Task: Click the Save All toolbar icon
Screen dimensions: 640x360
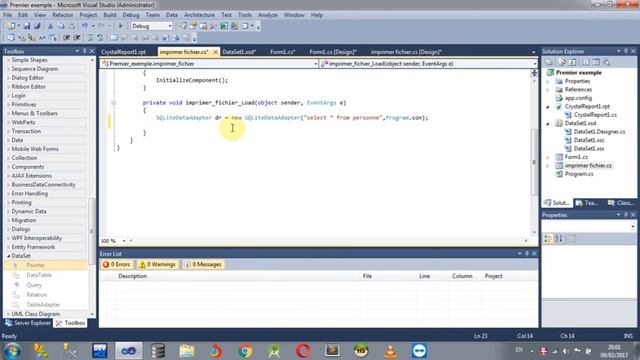Action: (37, 26)
